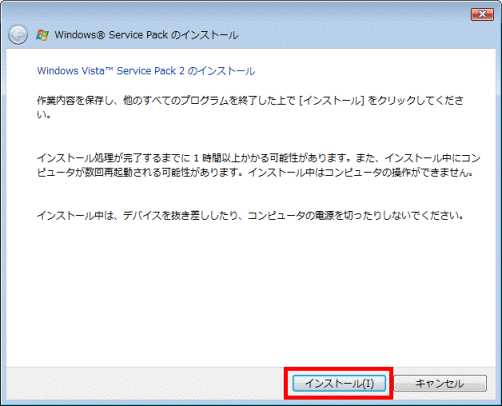Click the title text 'Windows Service Pack のインストール'

[x=146, y=35]
